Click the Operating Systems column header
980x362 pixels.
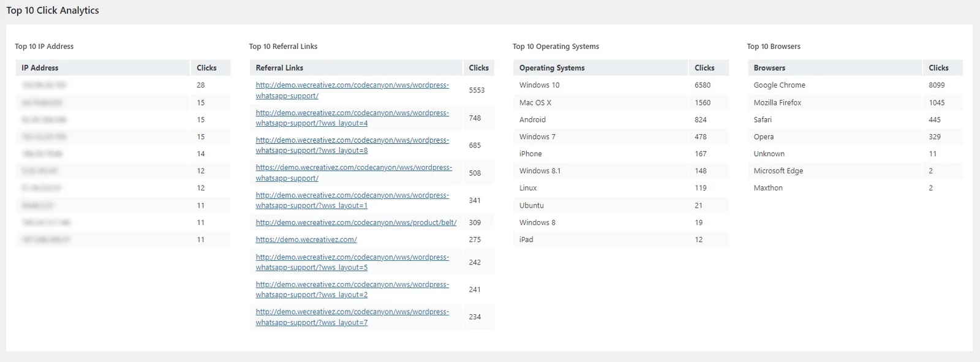(552, 68)
